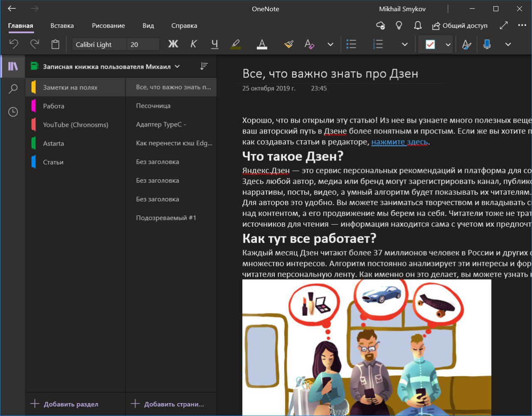Check the cloud sync status icon

pos(380,26)
